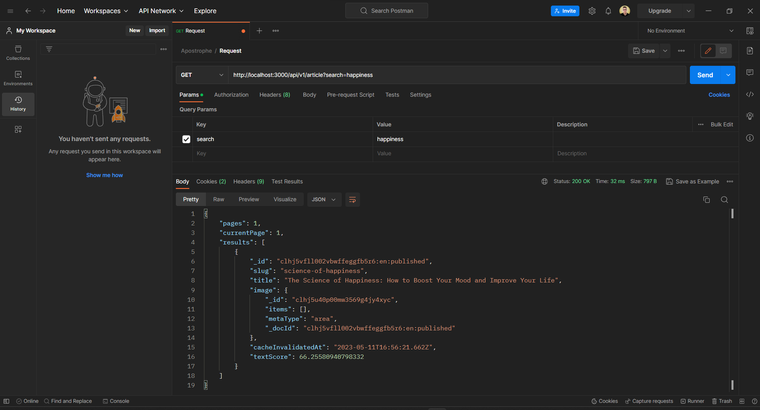The image size is (760, 410).
Task: Click the network globe icon near Status
Action: [544, 181]
